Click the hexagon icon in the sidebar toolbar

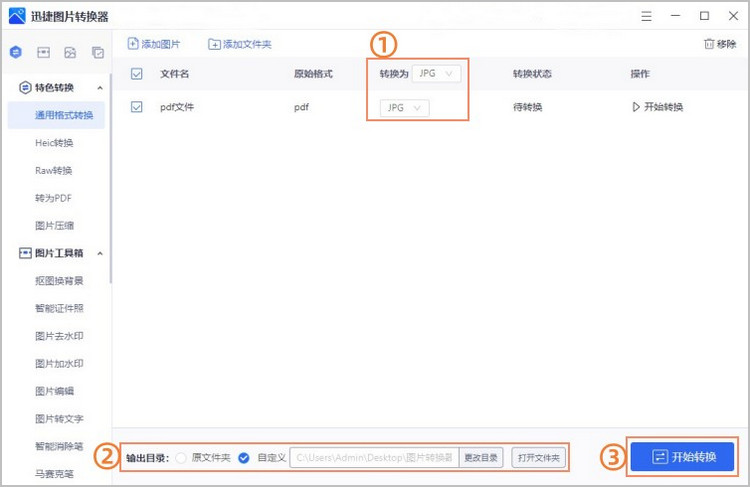click(16, 52)
